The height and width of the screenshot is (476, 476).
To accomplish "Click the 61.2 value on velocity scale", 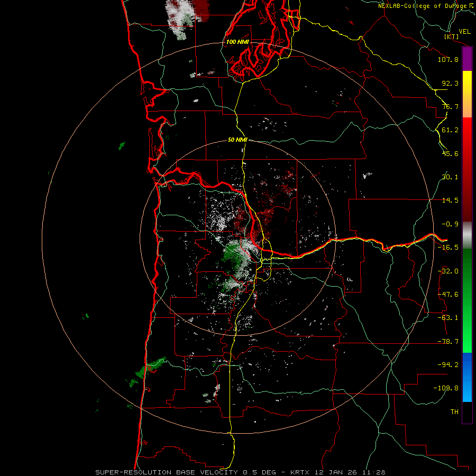I will pos(450,130).
